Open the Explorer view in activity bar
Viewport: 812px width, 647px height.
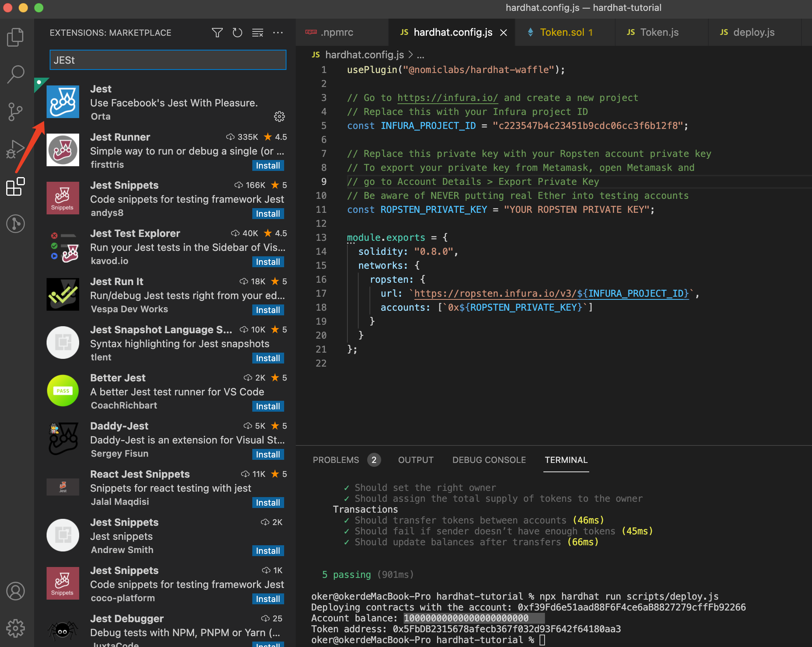[x=16, y=37]
